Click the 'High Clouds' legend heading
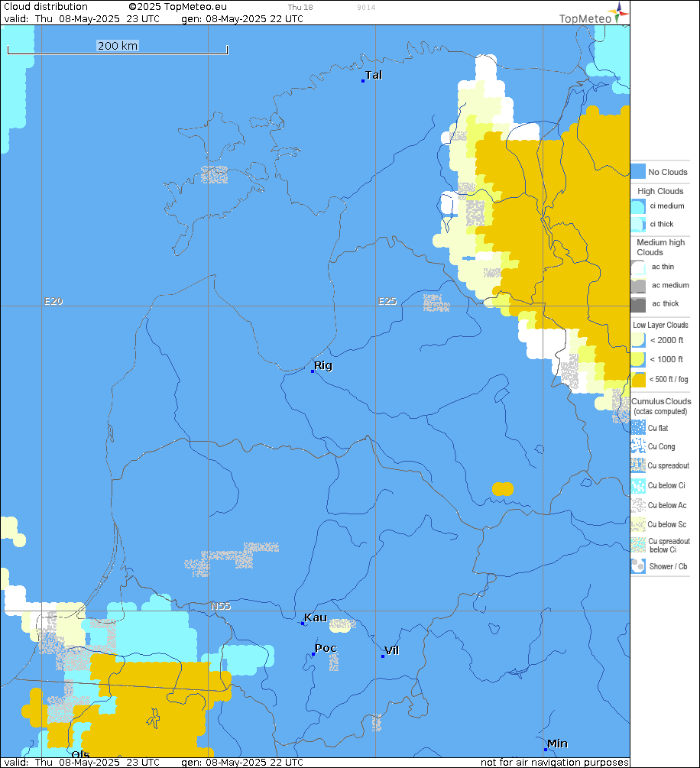The image size is (700, 768). [x=660, y=191]
